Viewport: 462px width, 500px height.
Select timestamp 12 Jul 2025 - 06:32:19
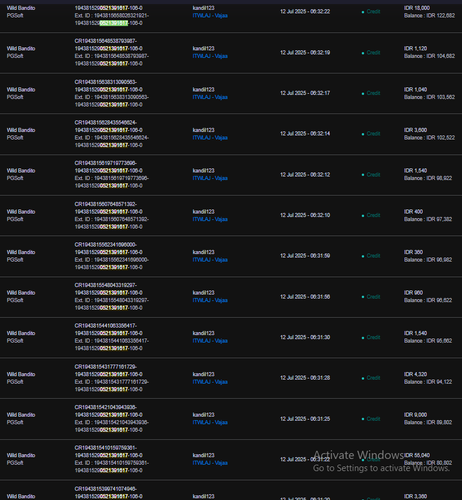coord(305,53)
